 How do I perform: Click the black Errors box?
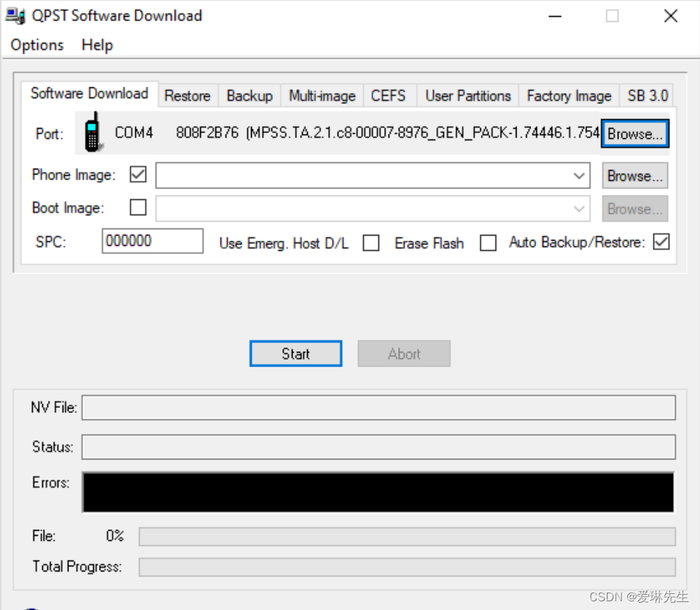point(378,492)
